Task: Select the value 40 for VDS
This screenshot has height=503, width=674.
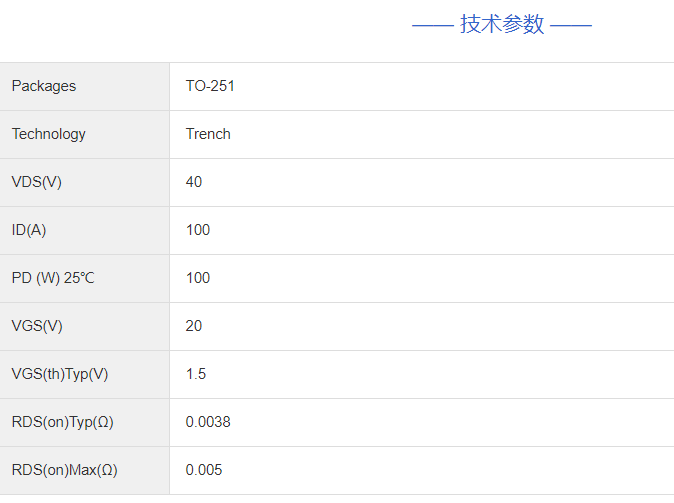Action: 194,182
